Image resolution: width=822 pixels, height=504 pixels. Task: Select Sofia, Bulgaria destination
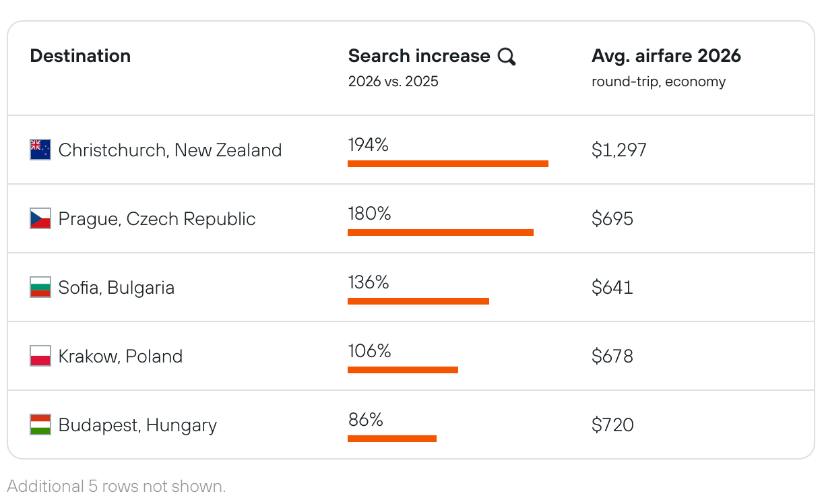[x=117, y=287]
